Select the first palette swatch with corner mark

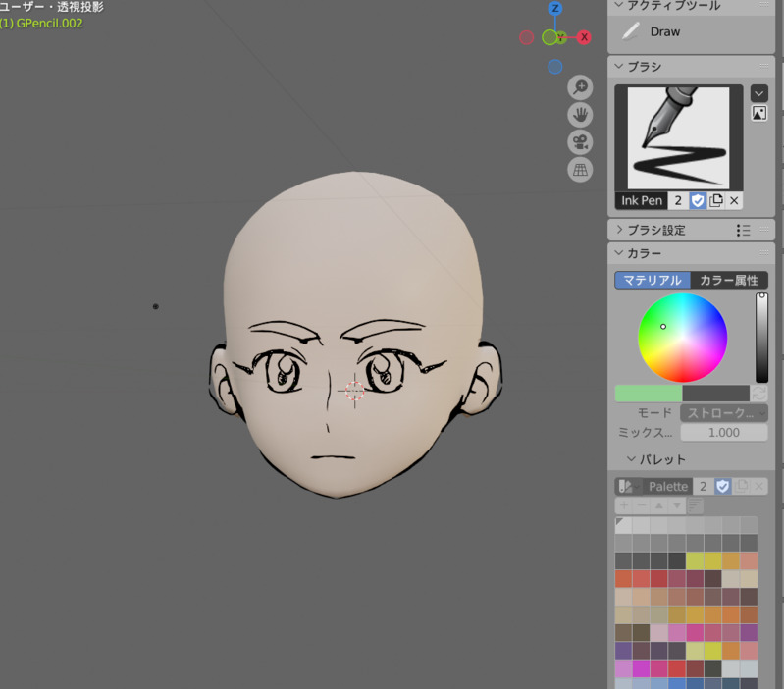pos(623,525)
